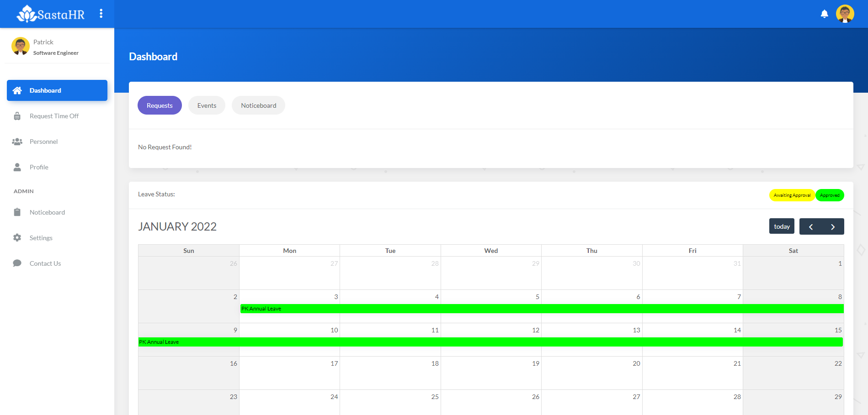Click the today button

(x=782, y=226)
